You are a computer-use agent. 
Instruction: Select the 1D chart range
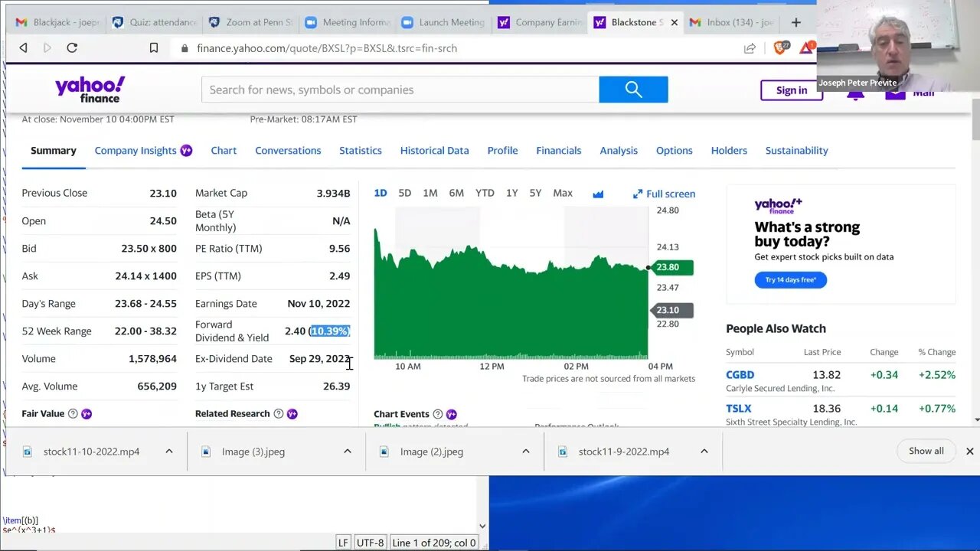[x=381, y=193]
